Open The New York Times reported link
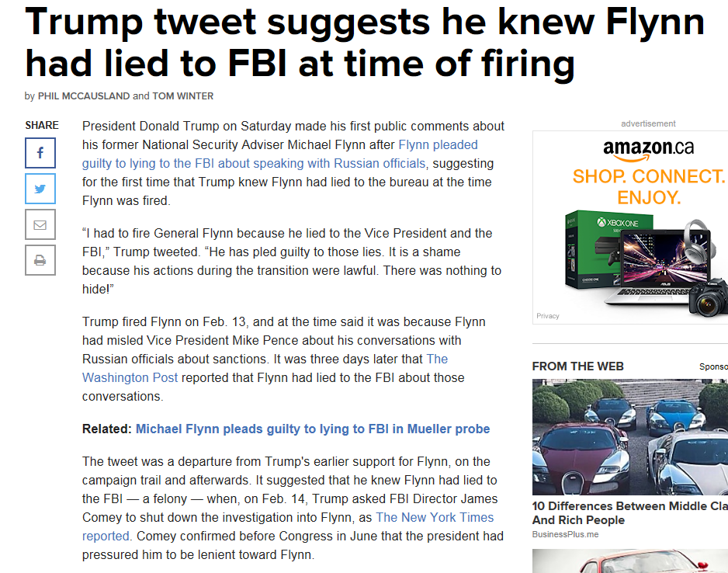 coord(288,526)
